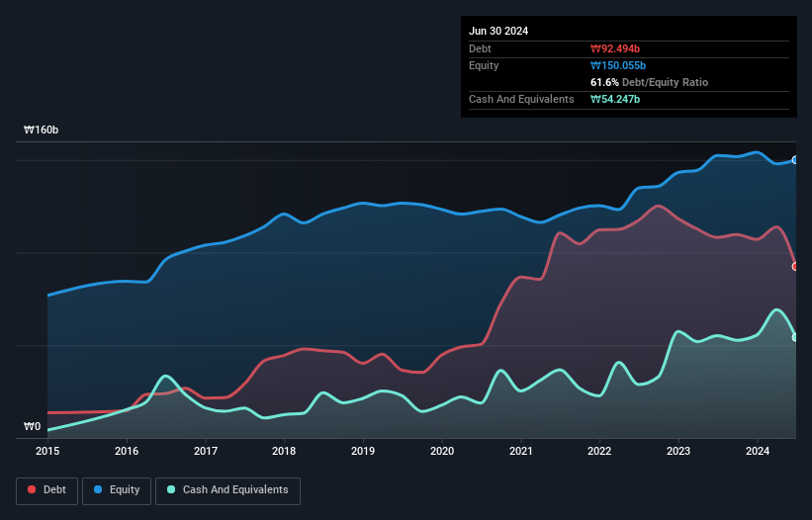Toggle the Debt series legend button
Image resolution: width=812 pixels, height=520 pixels.
coord(47,490)
